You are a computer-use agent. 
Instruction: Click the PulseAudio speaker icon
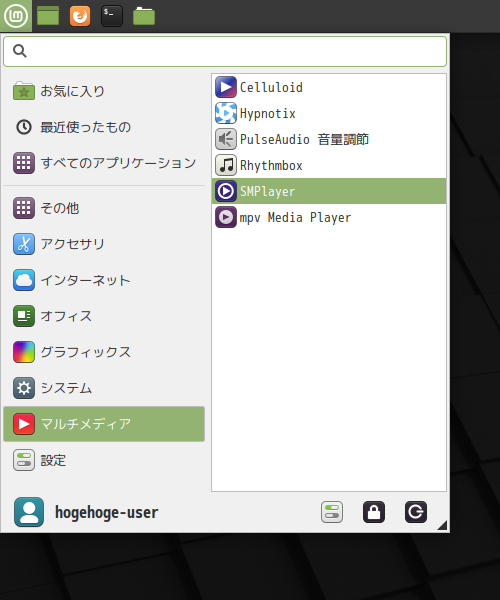click(226, 139)
